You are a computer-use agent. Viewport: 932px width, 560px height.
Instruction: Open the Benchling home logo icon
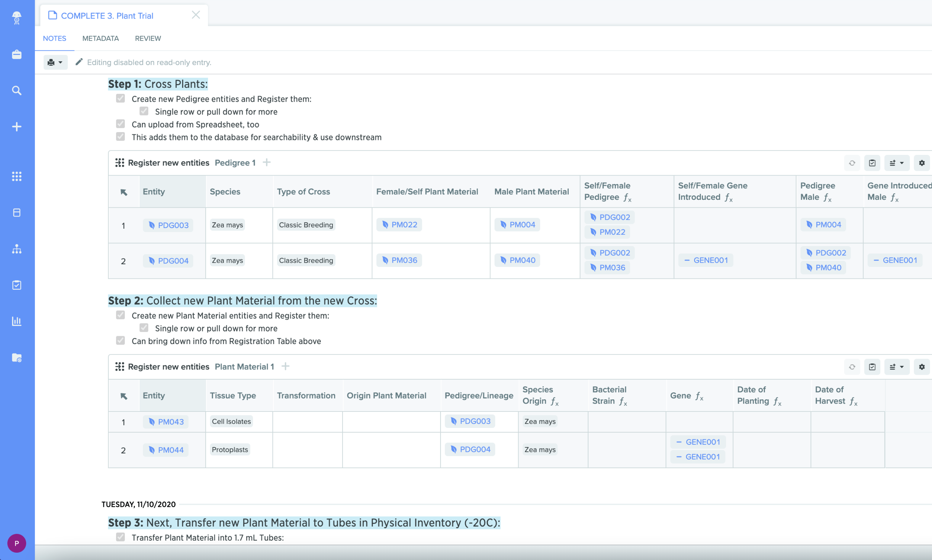17,18
